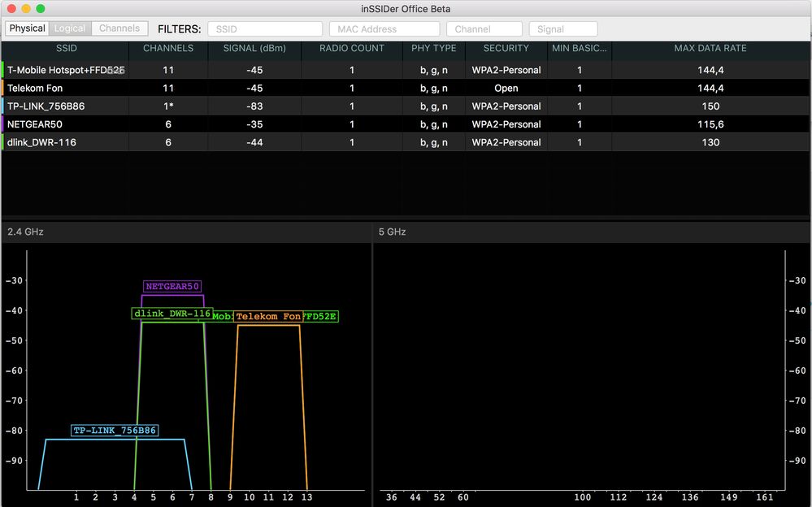Select the Telekom Fon network row
This screenshot has height=507, width=812.
point(406,88)
